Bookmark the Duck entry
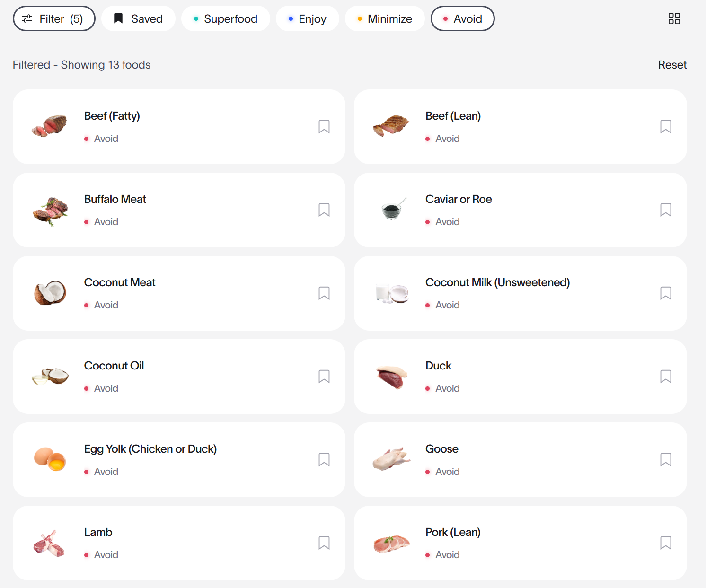Viewport: 706px width, 588px height. coord(666,377)
